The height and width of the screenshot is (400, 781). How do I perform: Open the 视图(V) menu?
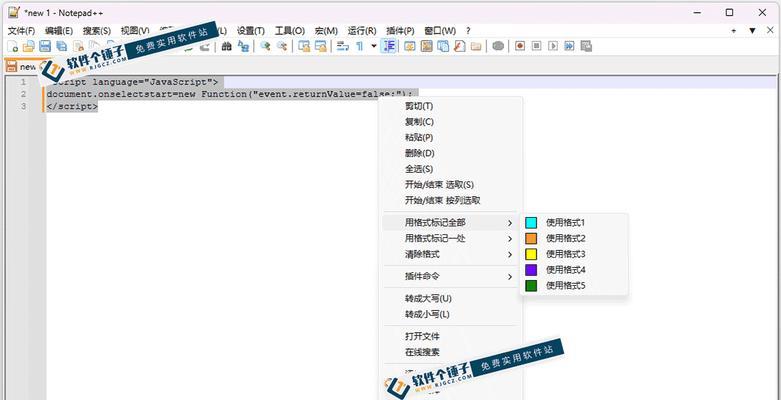tap(135, 30)
